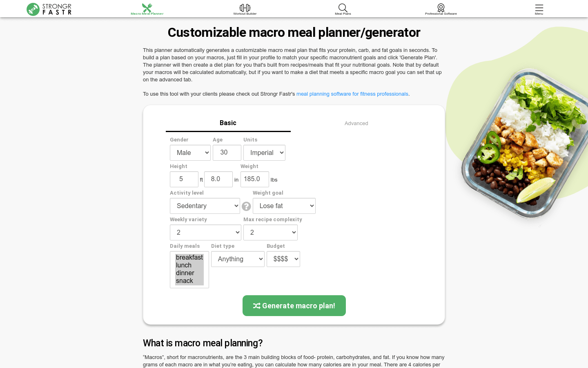Click the Weight lbs input field
The image size is (588, 368).
pyautogui.click(x=254, y=179)
